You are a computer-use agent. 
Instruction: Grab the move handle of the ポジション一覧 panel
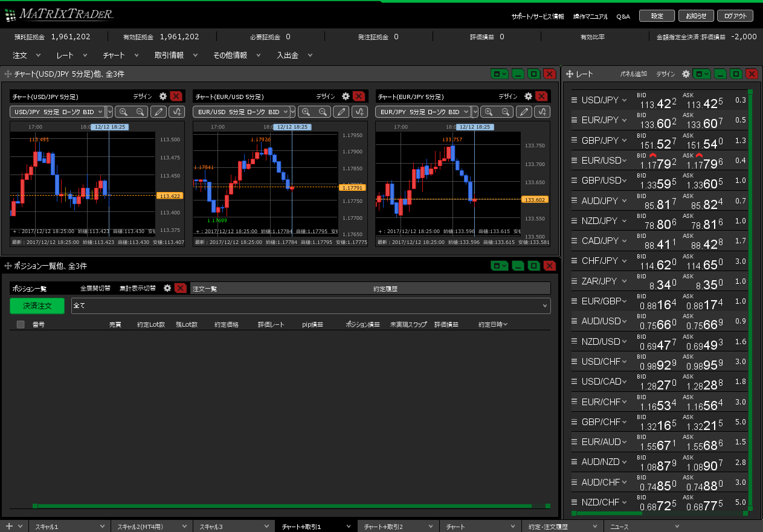point(8,266)
